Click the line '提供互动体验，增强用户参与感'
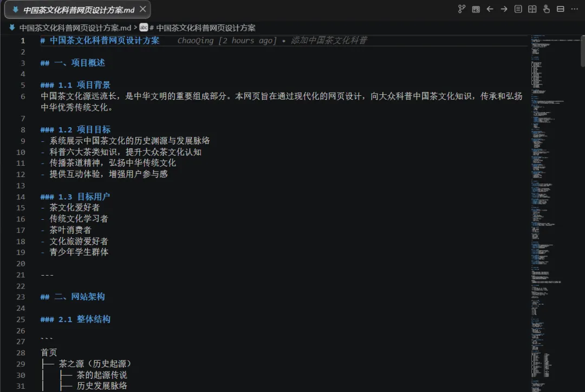Screen dimensions: 585x392 (x=108, y=174)
